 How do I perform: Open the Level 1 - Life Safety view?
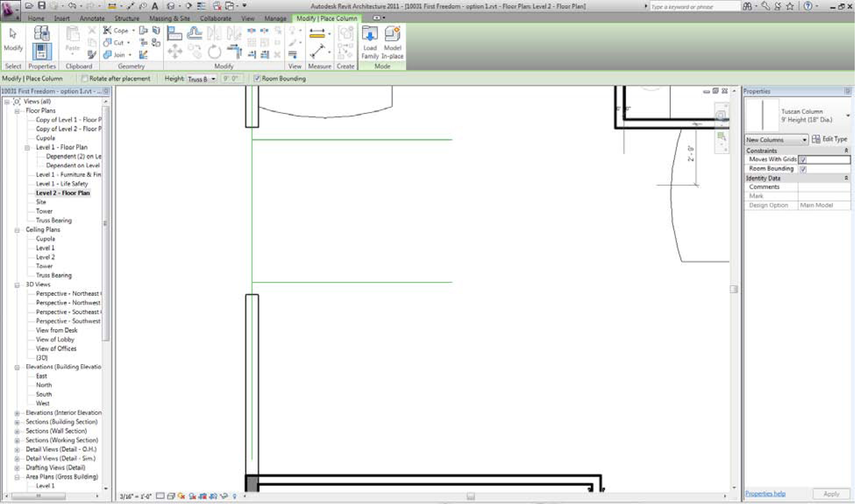pos(61,184)
